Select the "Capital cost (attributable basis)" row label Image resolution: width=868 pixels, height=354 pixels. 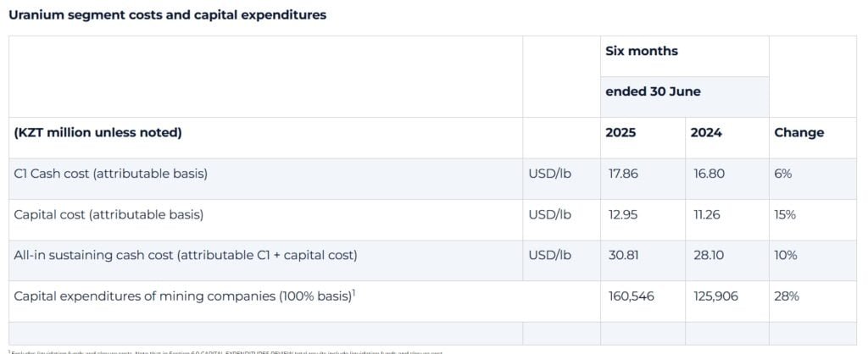click(x=110, y=215)
